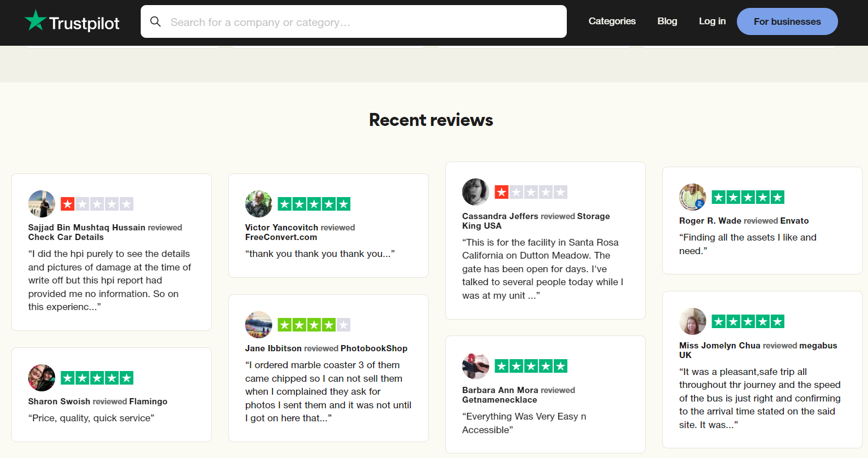This screenshot has width=868, height=458.
Task: Click the one-star rating for Storage King USA
Action: (x=531, y=192)
